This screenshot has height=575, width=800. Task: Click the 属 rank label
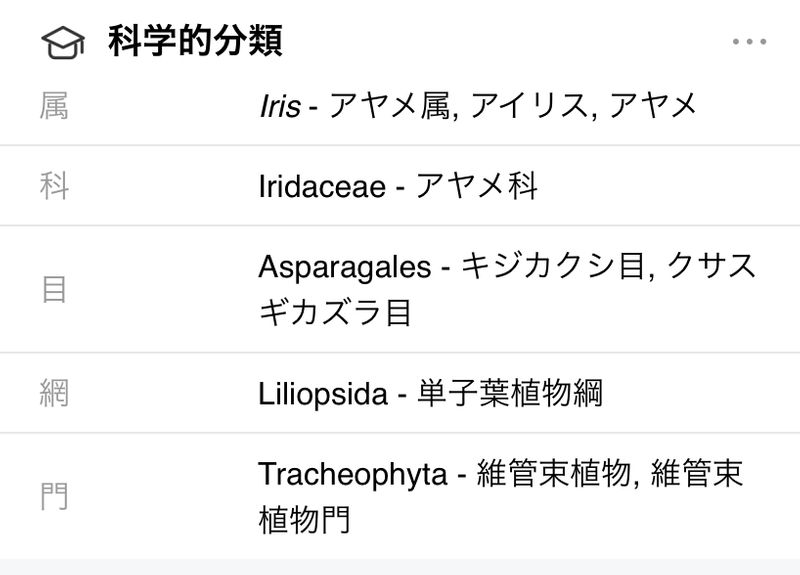54,106
